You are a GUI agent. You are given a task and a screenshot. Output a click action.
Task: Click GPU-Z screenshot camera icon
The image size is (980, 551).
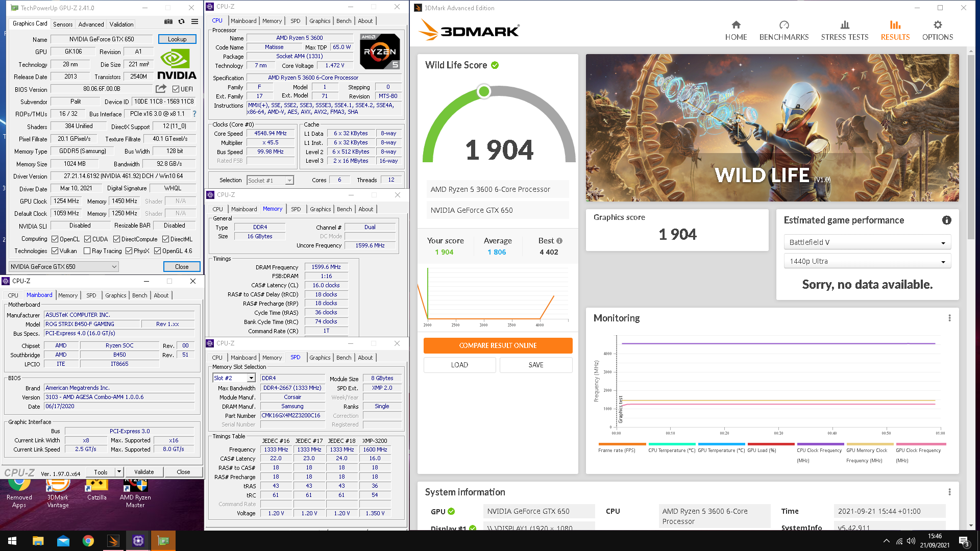click(168, 21)
